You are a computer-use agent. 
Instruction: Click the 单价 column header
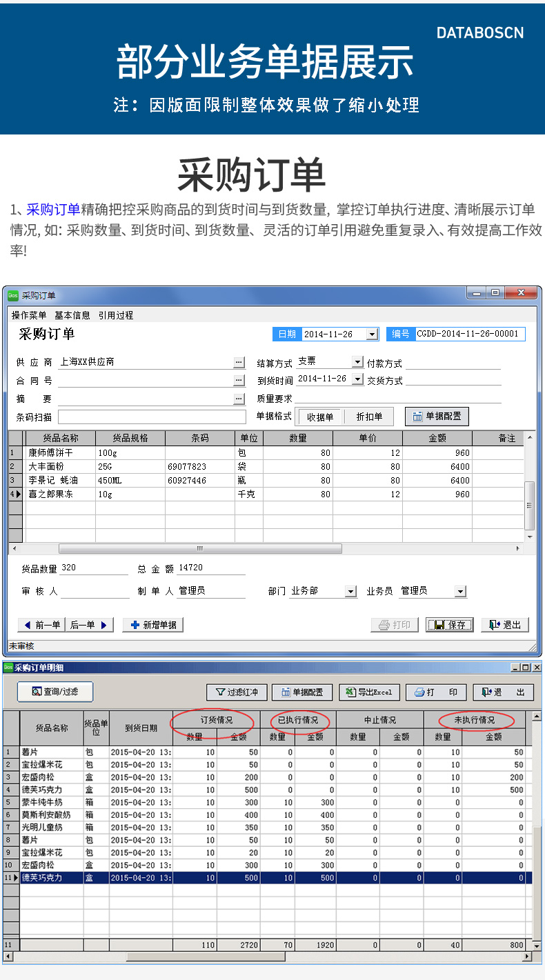point(368,438)
